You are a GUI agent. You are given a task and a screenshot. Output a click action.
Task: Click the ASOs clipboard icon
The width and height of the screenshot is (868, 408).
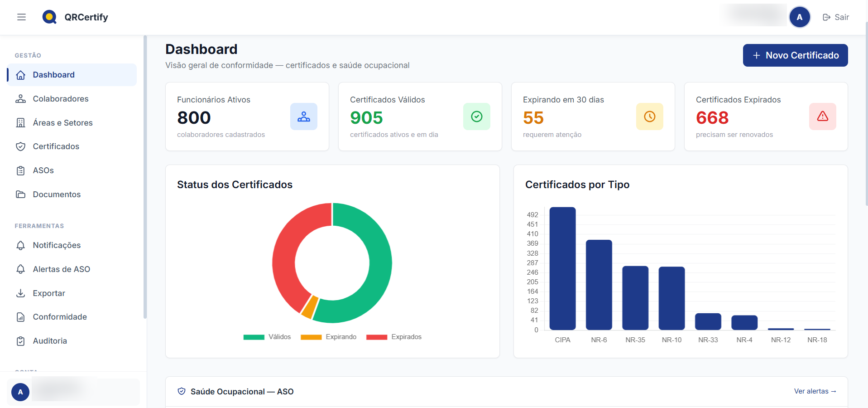(x=21, y=170)
